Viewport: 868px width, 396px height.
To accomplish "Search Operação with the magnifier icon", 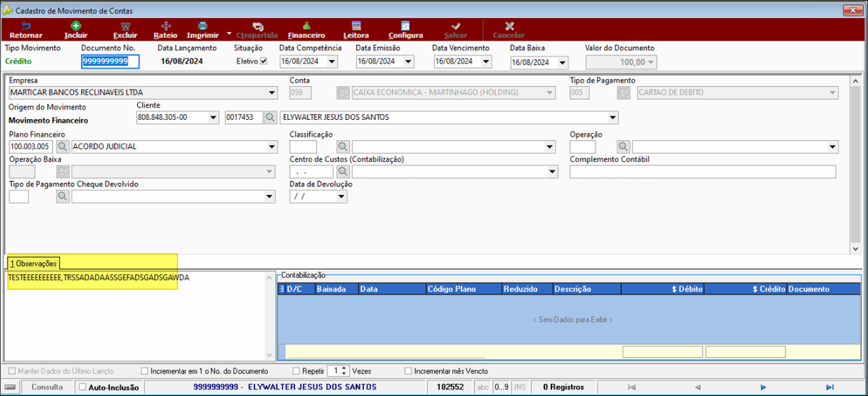I will tap(623, 147).
